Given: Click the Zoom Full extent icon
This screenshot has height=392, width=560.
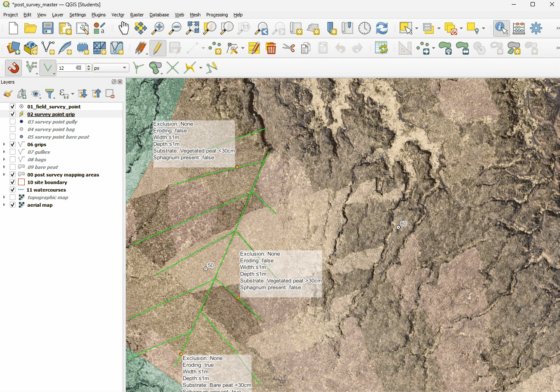Looking at the screenshot, I should pyautogui.click(x=193, y=29).
